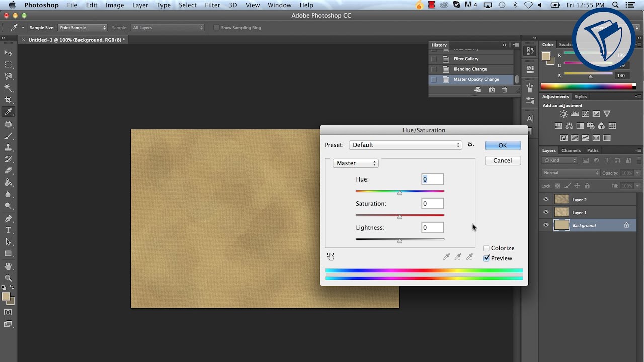Switch to the Paths tab
This screenshot has height=362, width=644.
coord(593,150)
